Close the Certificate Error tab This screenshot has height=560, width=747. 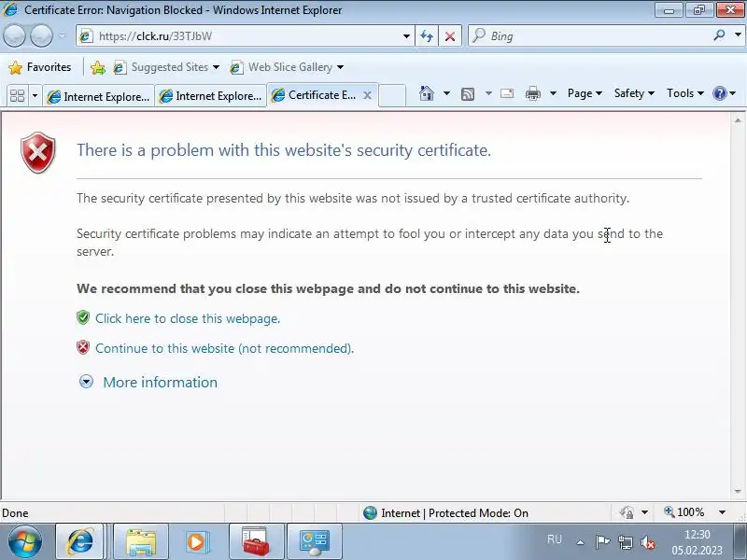click(367, 95)
